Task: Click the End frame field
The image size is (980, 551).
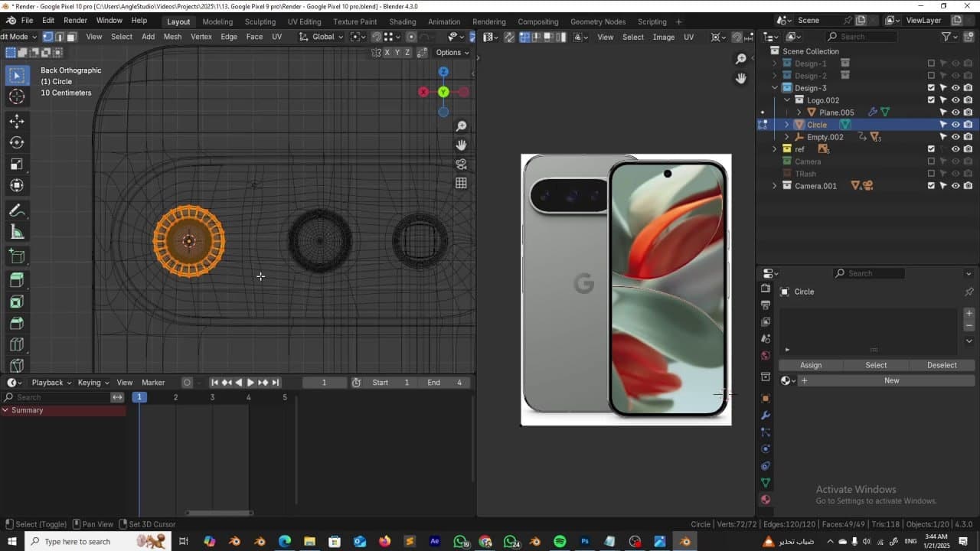Action: click(446, 383)
